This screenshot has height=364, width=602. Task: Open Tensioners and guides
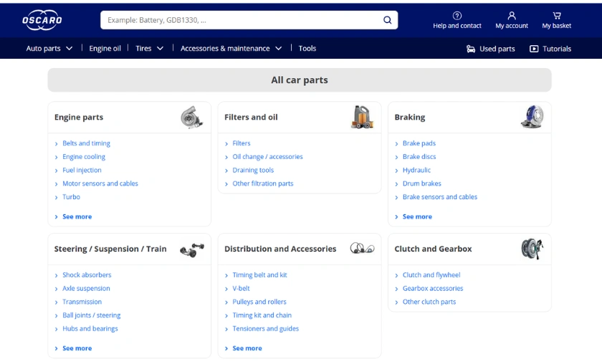[x=265, y=329]
